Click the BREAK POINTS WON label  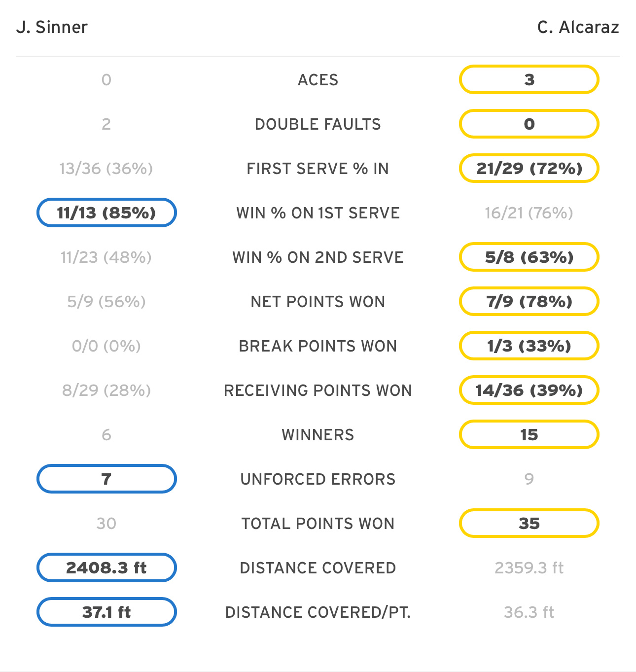click(318, 346)
